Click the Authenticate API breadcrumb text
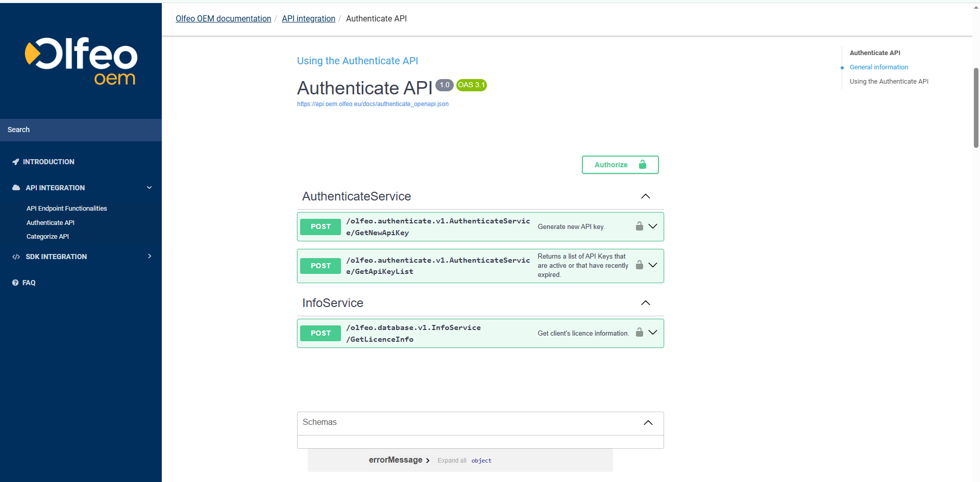Viewport: 980px width, 482px height. (376, 18)
